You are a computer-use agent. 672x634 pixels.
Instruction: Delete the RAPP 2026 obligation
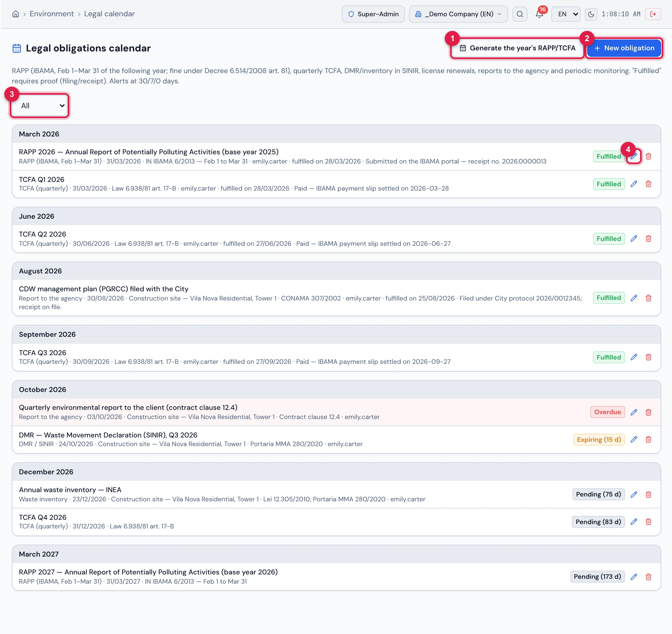pos(648,156)
